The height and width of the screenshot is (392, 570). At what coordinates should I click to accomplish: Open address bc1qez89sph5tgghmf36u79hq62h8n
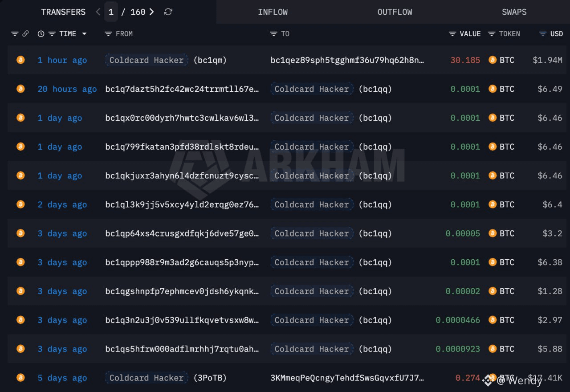pos(347,60)
